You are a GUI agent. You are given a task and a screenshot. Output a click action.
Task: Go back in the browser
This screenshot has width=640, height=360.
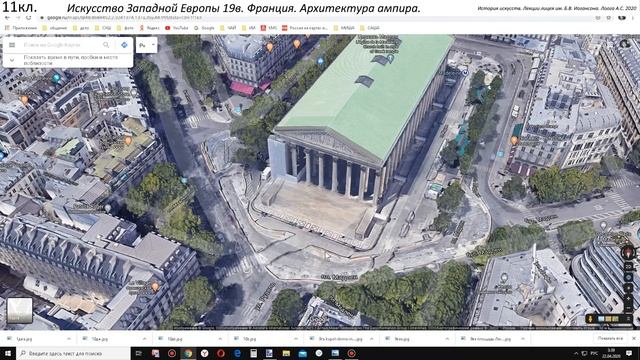tap(7, 18)
